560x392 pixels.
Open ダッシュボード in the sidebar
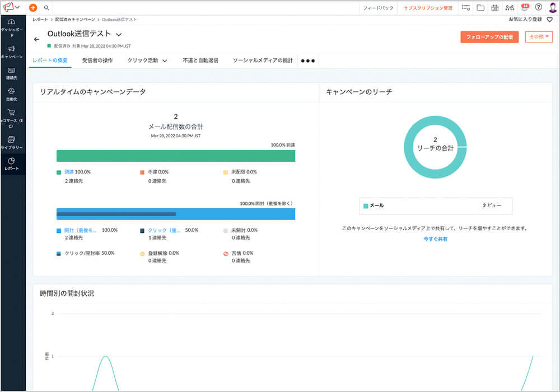pyautogui.click(x=11, y=28)
